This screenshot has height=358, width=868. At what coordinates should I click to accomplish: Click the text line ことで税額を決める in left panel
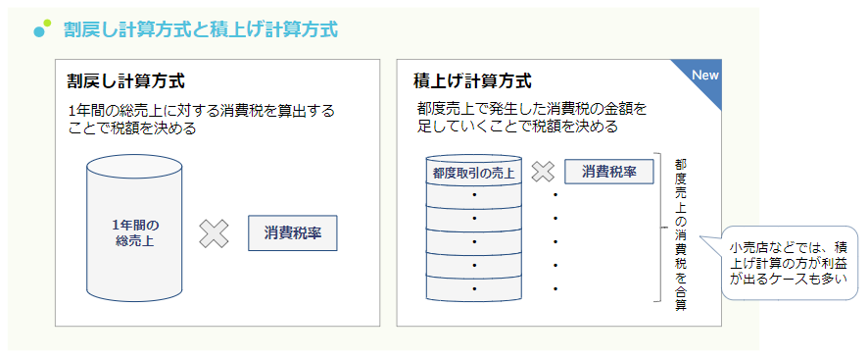pos(131,128)
